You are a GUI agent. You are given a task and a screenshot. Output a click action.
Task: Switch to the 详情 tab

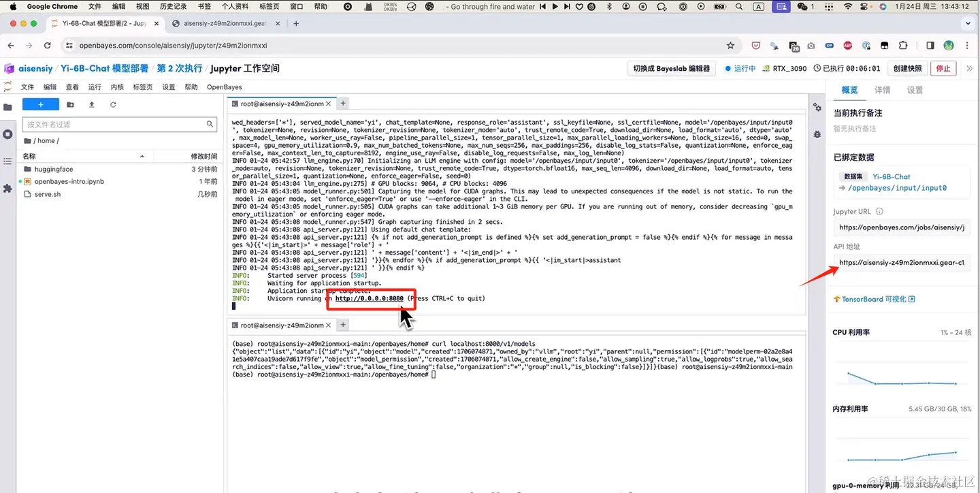pos(883,90)
